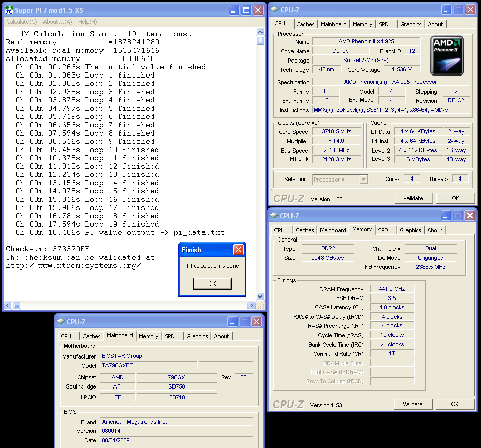This screenshot has height=448, width=481.
Task: Minimize the CPU-Z CPU tab window
Action: click(x=446, y=9)
